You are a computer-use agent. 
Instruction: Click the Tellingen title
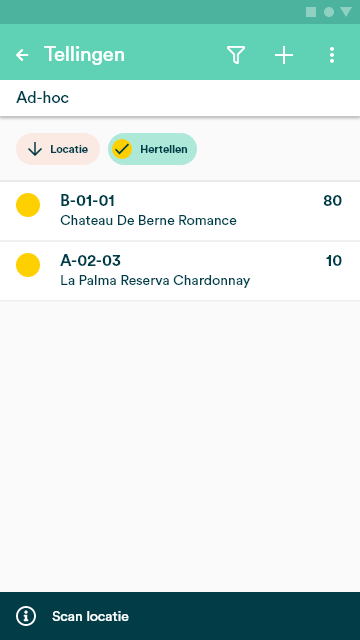pyautogui.click(x=84, y=55)
